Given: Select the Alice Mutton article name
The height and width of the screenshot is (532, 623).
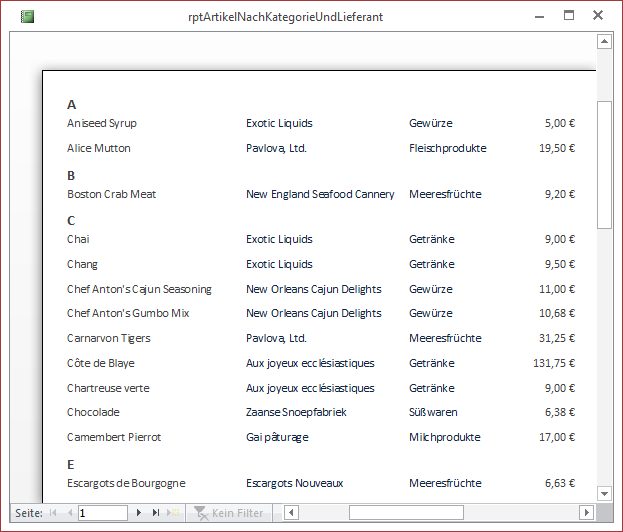Looking at the screenshot, I should click(99, 148).
